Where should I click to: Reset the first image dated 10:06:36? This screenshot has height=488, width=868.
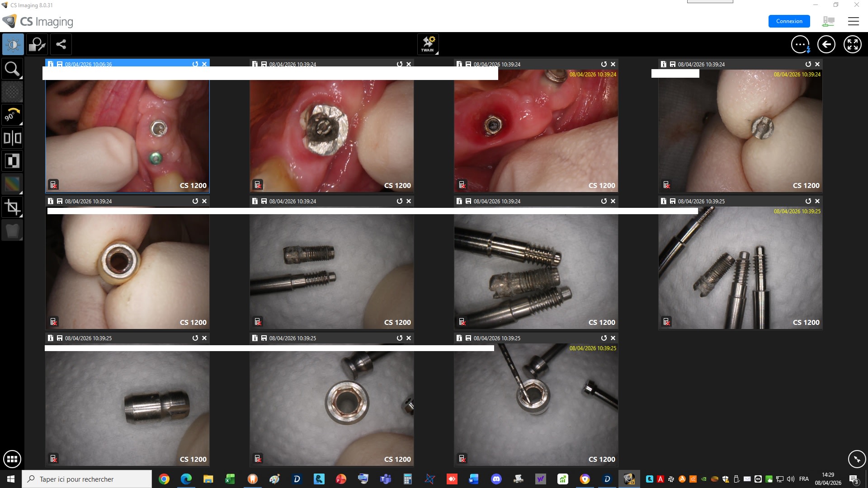pyautogui.click(x=195, y=64)
